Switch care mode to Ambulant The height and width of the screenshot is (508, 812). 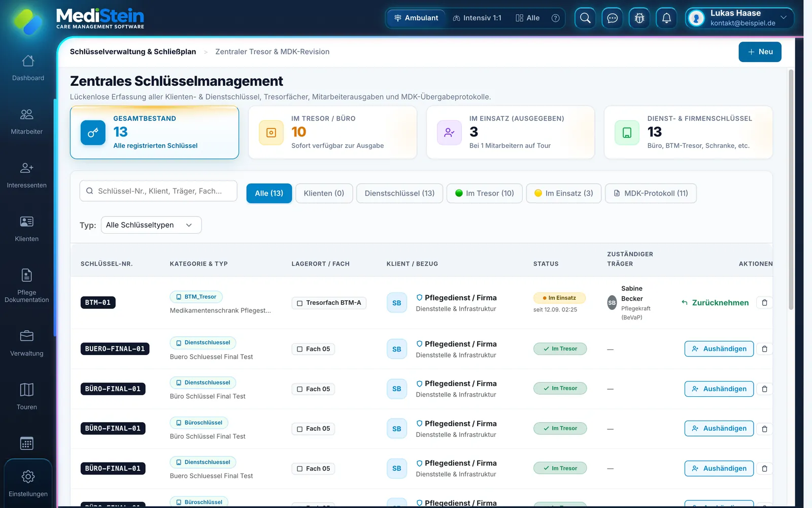click(416, 18)
